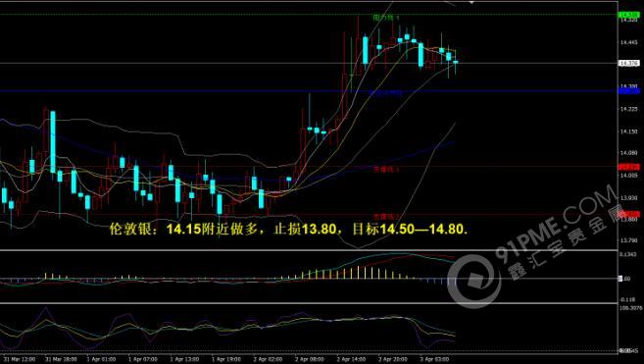Viewport: 644px width, 364px height.
Task: Click the tallest yellow MACD histogram bar
Action: pos(358,273)
